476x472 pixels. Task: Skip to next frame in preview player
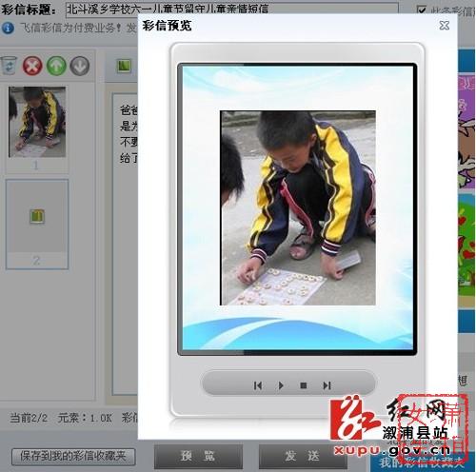[x=327, y=385]
